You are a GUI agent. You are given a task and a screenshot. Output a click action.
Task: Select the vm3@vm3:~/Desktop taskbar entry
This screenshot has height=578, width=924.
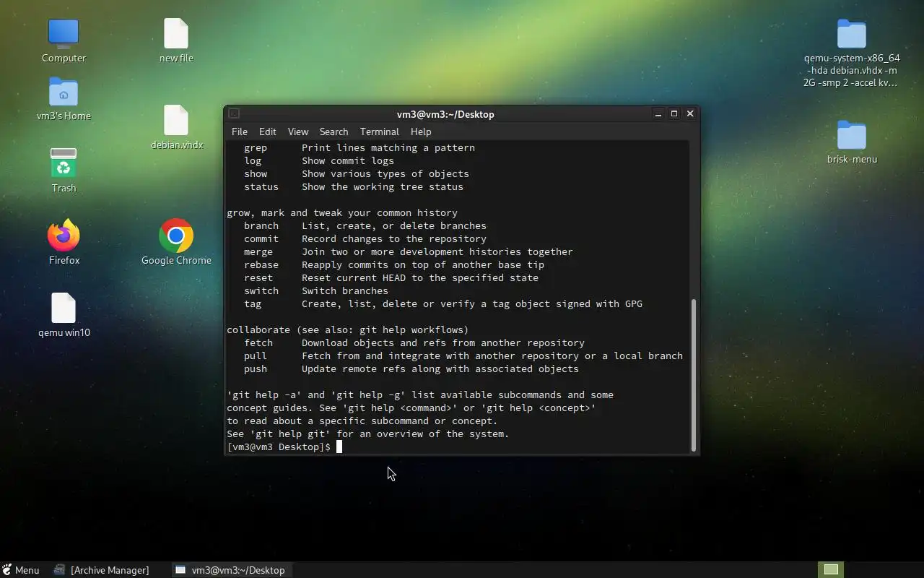(230, 570)
